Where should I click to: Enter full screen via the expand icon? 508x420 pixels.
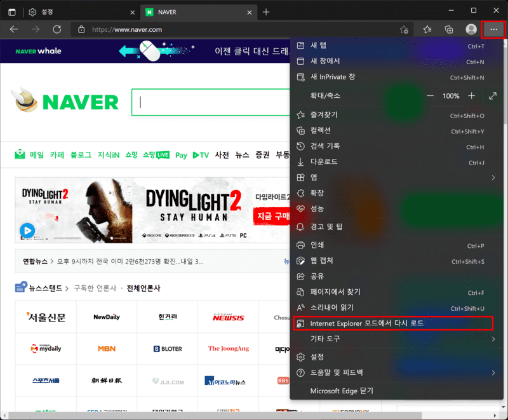pyautogui.click(x=493, y=96)
